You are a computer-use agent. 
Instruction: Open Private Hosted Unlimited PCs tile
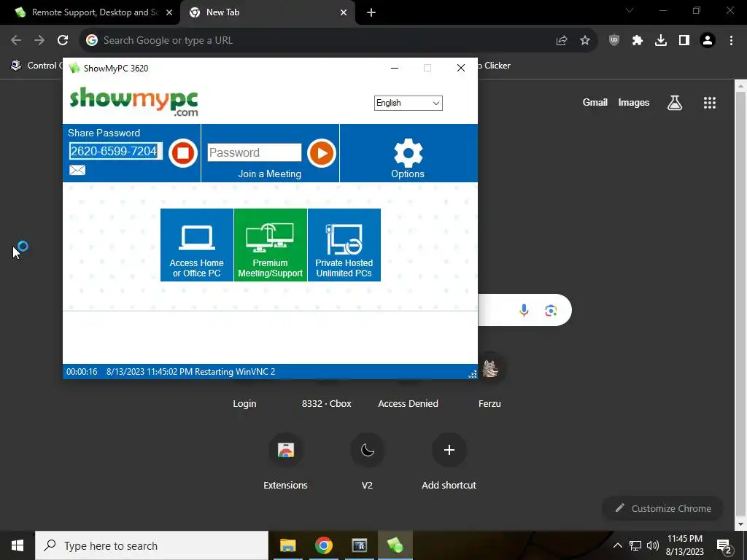(x=344, y=245)
